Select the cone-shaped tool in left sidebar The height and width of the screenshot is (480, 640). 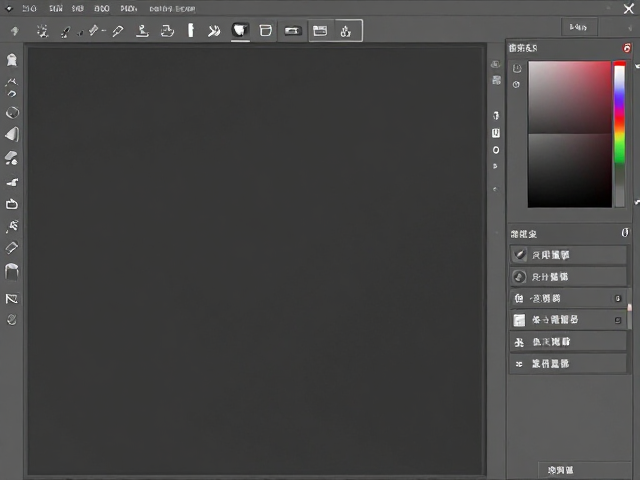point(12,134)
